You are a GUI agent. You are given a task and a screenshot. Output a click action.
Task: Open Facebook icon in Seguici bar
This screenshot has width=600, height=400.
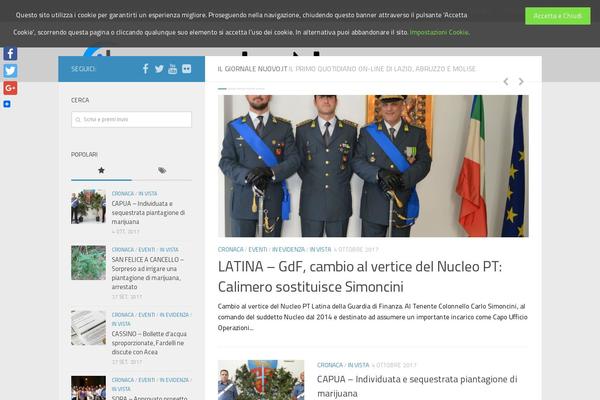[145, 69]
